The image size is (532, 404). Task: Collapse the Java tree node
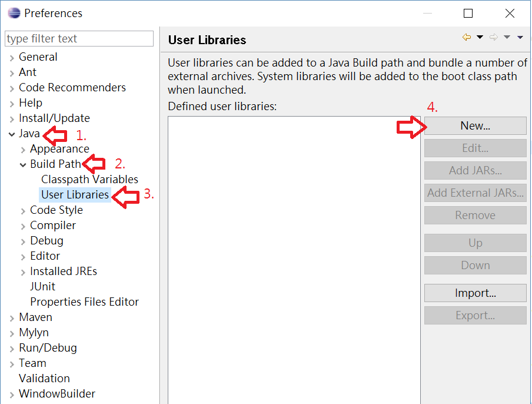(12, 134)
